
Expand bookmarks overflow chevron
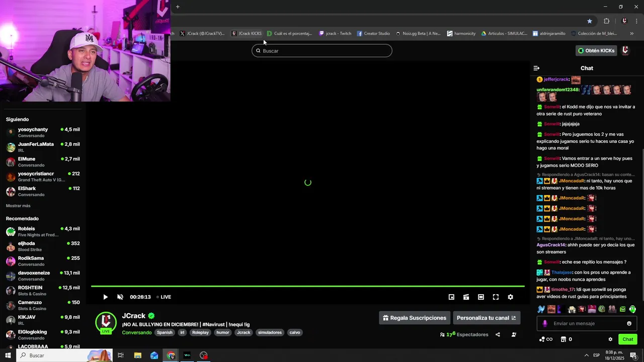pyautogui.click(x=632, y=34)
